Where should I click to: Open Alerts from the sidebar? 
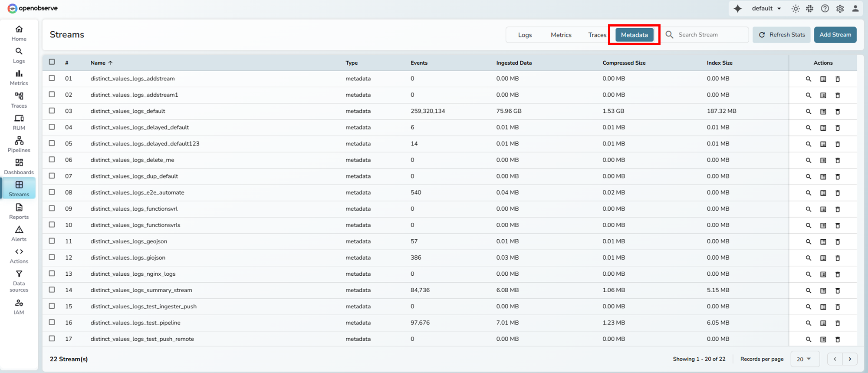click(19, 234)
